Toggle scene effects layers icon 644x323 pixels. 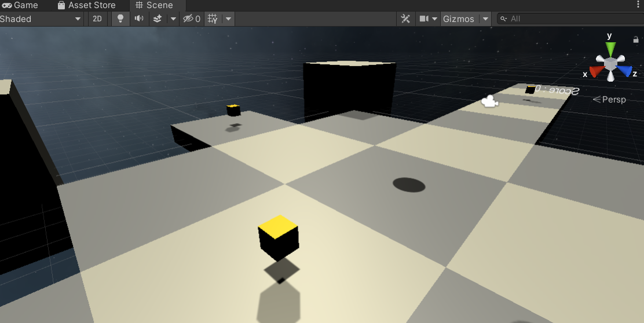click(158, 19)
